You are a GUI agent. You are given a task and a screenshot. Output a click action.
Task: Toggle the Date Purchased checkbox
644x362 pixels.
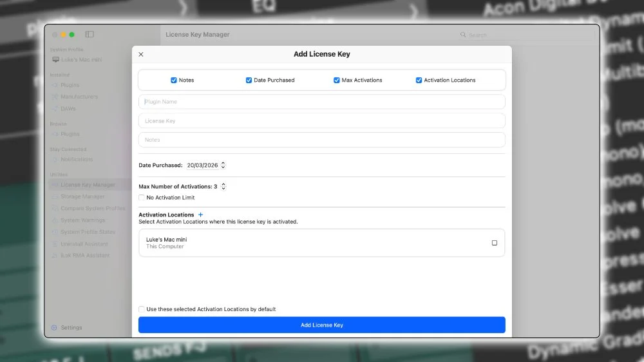pyautogui.click(x=249, y=80)
